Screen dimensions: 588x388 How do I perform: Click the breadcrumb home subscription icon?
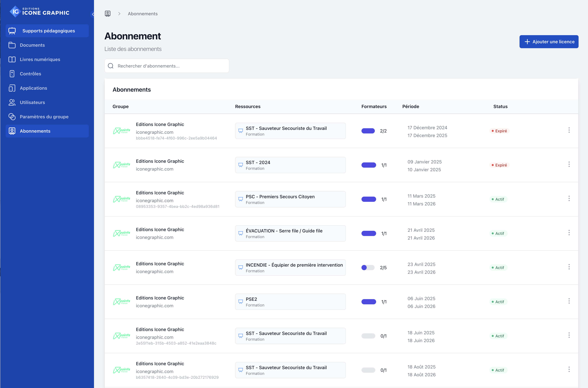(x=107, y=14)
